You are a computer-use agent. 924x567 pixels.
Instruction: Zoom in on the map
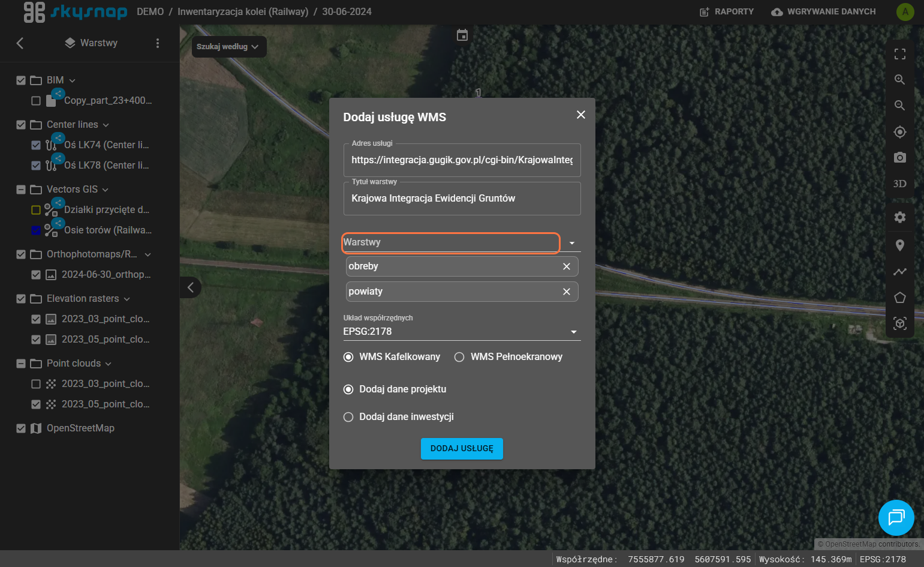[899, 80]
